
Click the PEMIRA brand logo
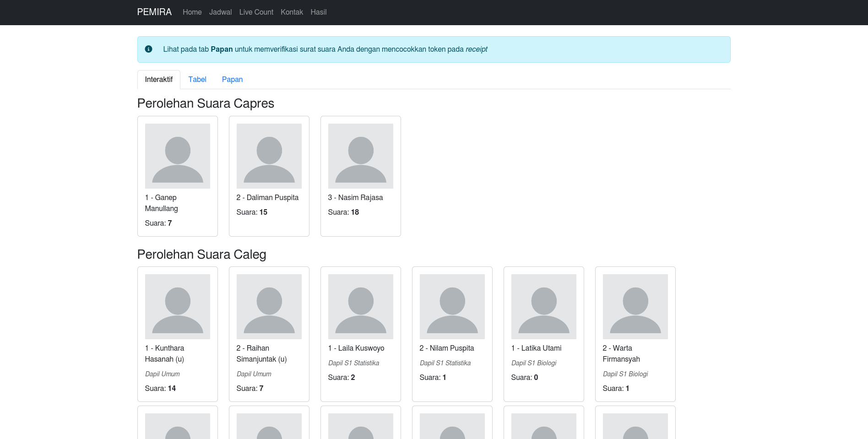(x=154, y=12)
